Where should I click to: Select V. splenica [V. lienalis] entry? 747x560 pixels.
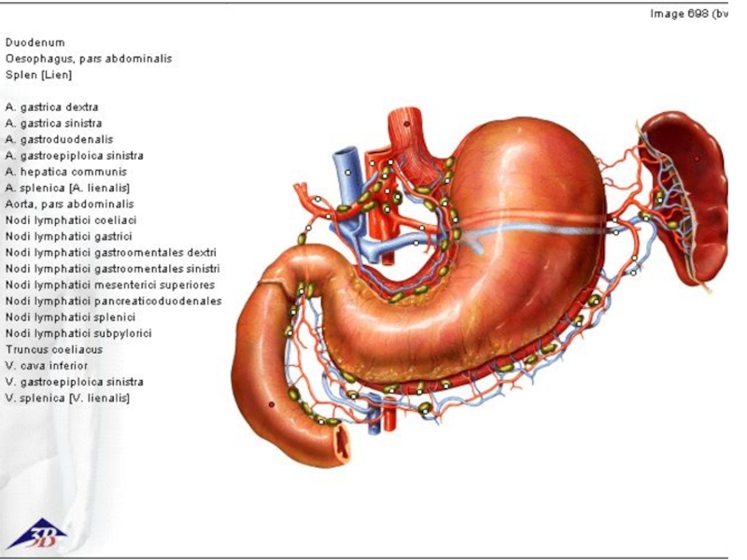coord(67,399)
